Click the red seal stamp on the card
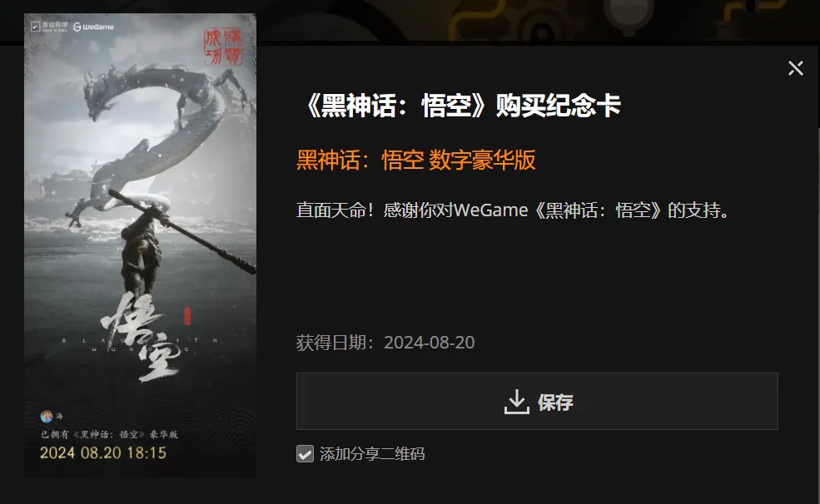 [x=223, y=47]
